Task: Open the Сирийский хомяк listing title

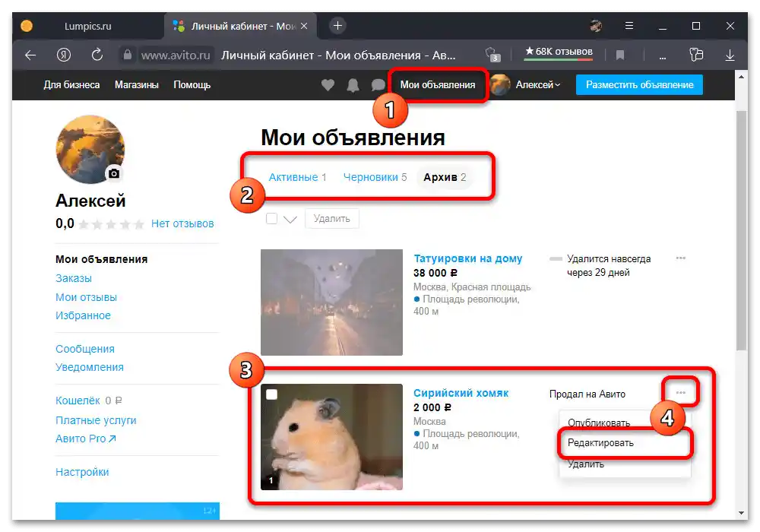Action: [461, 393]
